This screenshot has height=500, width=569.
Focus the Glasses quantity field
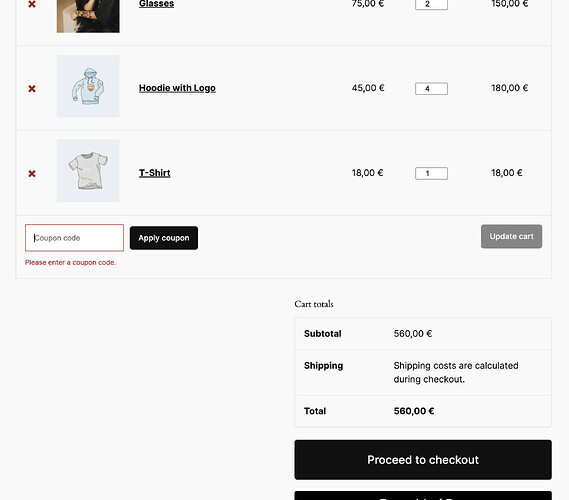[x=431, y=4]
